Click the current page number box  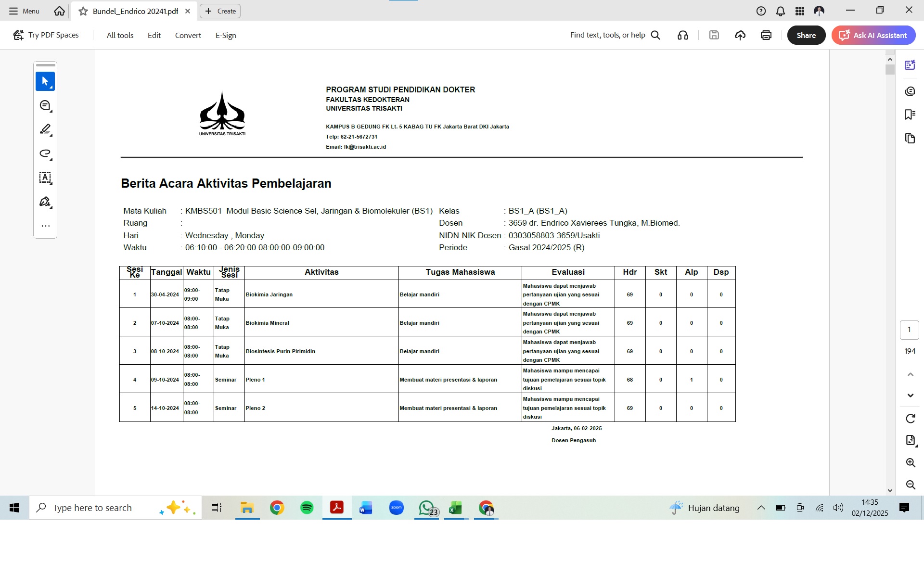(909, 330)
